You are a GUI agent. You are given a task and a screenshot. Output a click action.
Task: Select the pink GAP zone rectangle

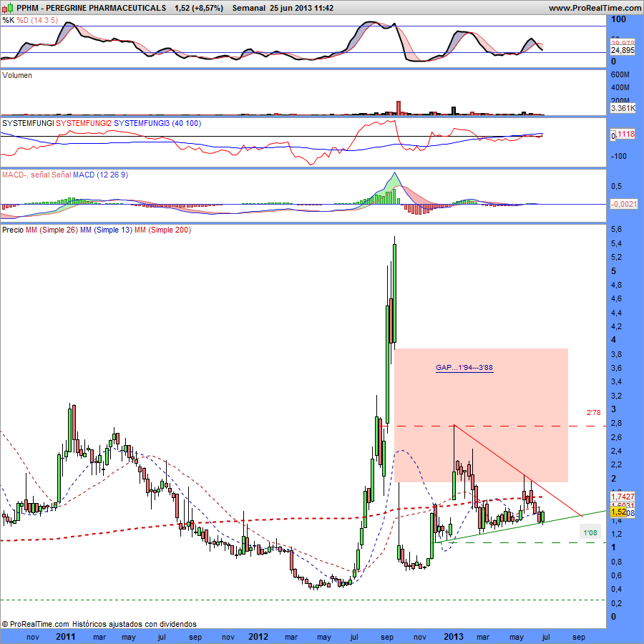(x=481, y=415)
